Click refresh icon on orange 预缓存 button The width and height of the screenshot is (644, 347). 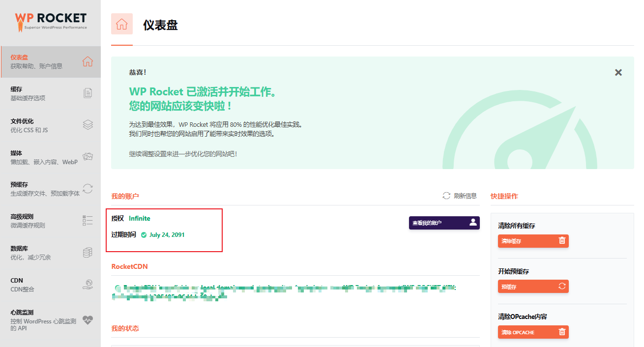[562, 286]
